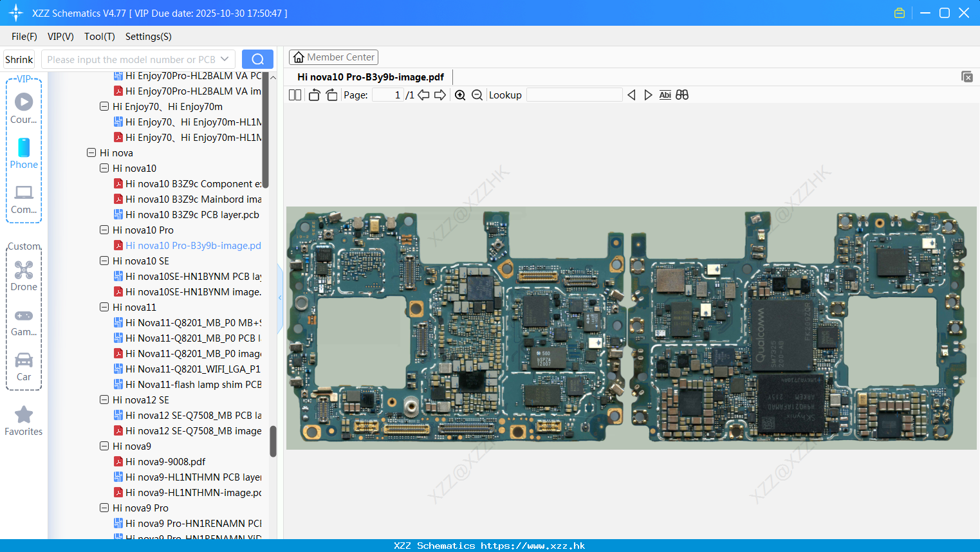Collapse the Hi nova9 Pro node
Screen dimensions: 980x552
(104, 508)
